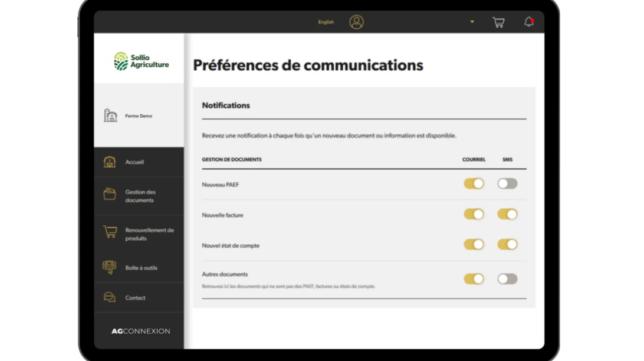
Task: Click the Nouveau PAEF row label
Action: [220, 185]
